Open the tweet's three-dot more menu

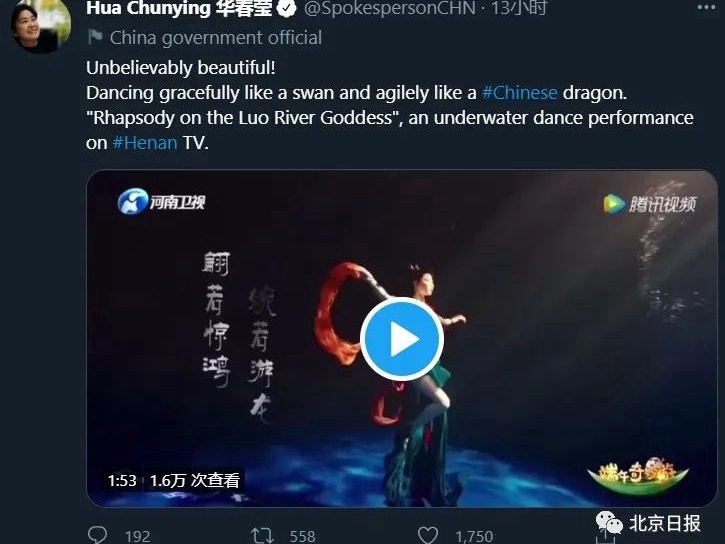coord(706,7)
